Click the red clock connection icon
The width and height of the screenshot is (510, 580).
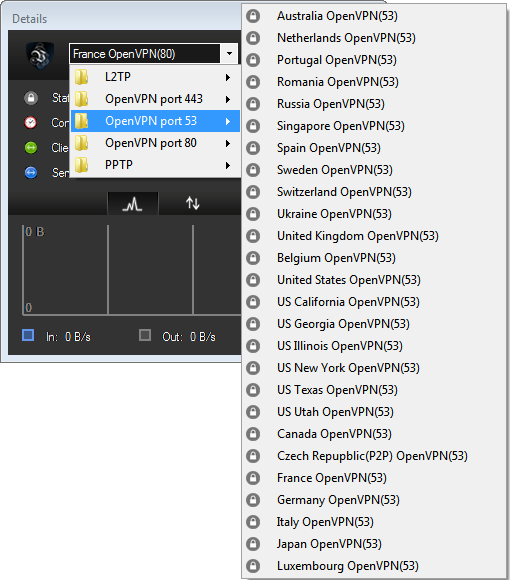tap(31, 122)
